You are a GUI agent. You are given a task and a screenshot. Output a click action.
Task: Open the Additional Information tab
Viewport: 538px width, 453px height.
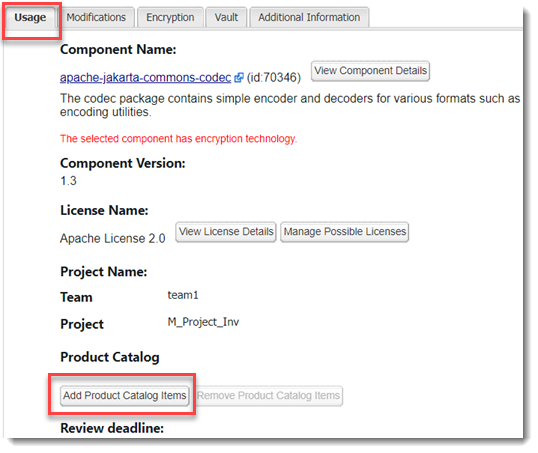[x=309, y=17]
